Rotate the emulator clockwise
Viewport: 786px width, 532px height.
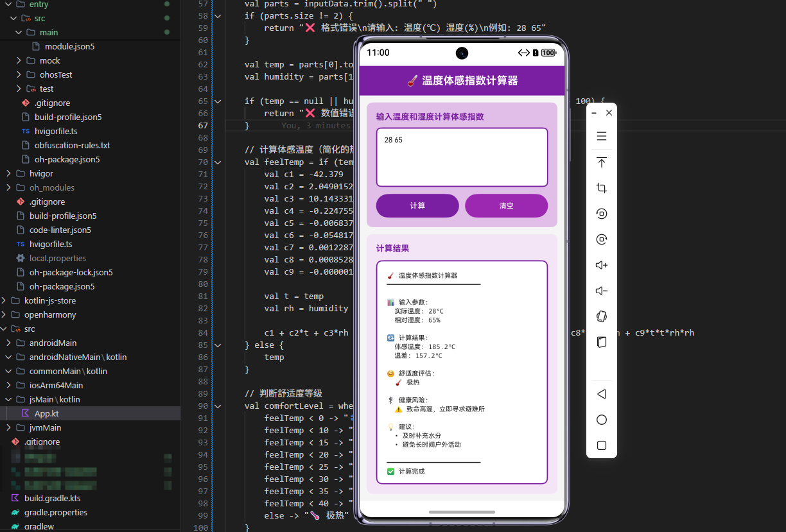602,239
